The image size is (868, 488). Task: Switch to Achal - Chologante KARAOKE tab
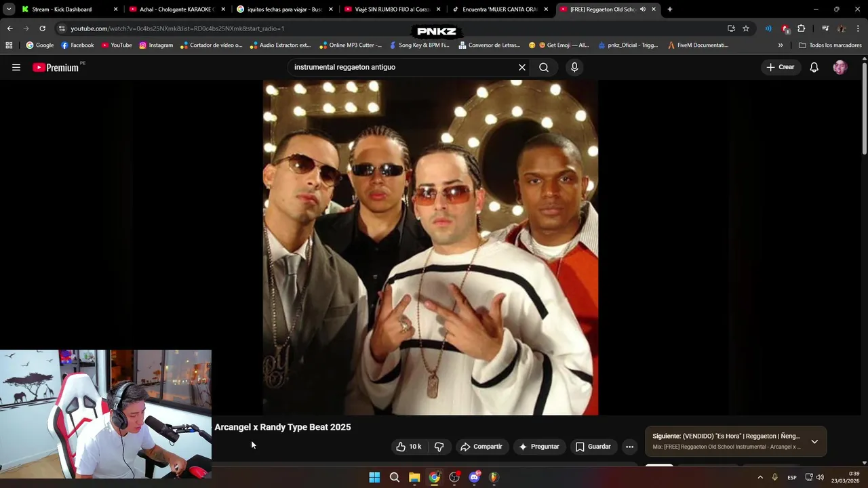coord(176,9)
